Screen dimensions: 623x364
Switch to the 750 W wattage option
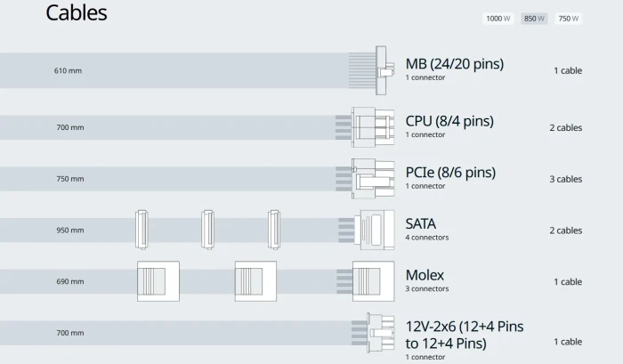[x=568, y=19]
